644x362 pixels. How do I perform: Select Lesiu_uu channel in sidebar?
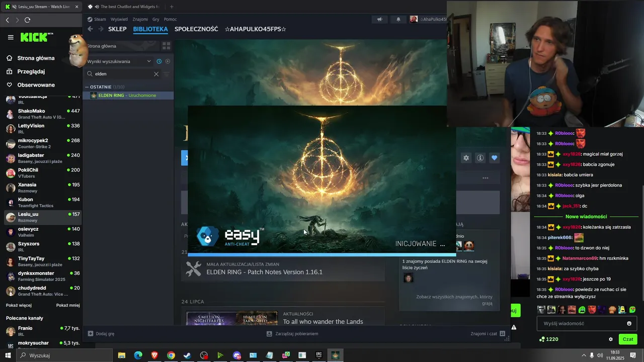(42, 217)
